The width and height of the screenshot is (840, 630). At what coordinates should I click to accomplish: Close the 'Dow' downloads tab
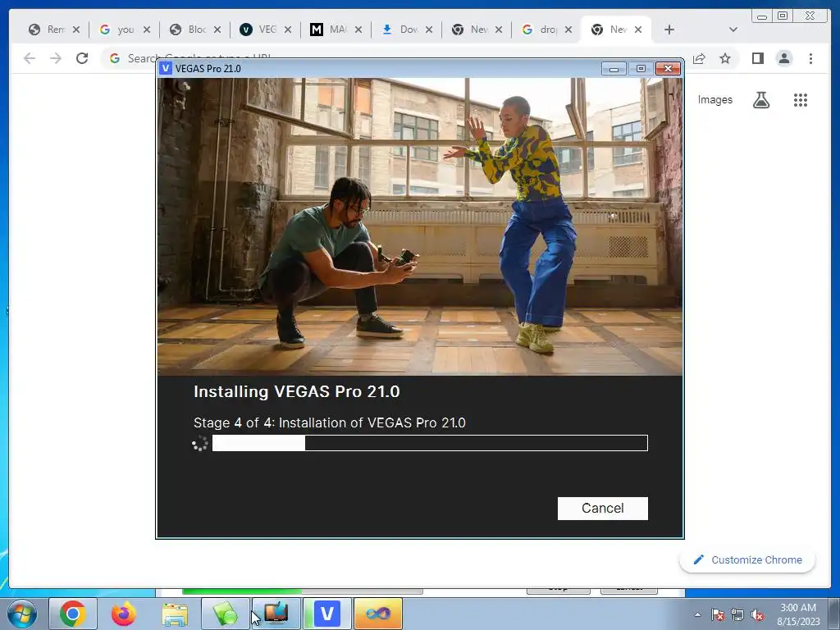click(x=428, y=30)
